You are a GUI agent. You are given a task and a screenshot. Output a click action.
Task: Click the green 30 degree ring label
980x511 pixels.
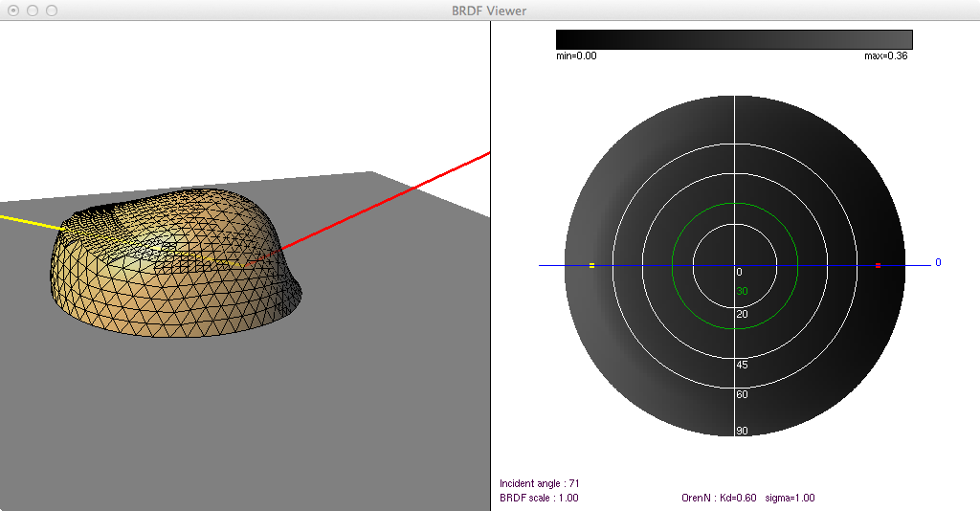pyautogui.click(x=742, y=292)
